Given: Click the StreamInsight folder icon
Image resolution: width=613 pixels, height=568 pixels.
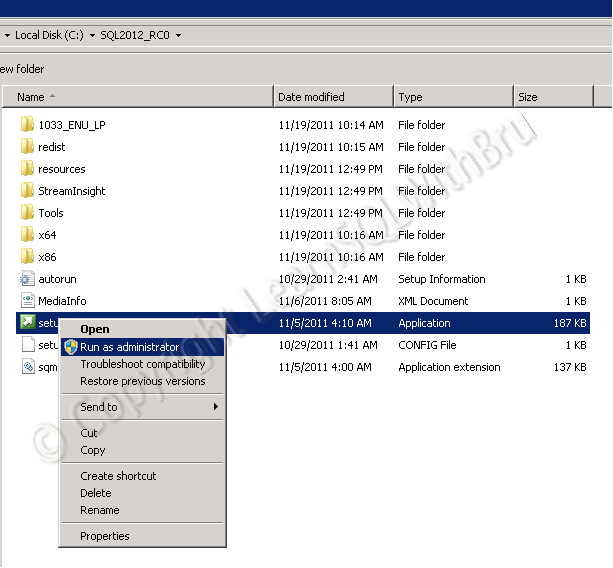Looking at the screenshot, I should (x=27, y=191).
